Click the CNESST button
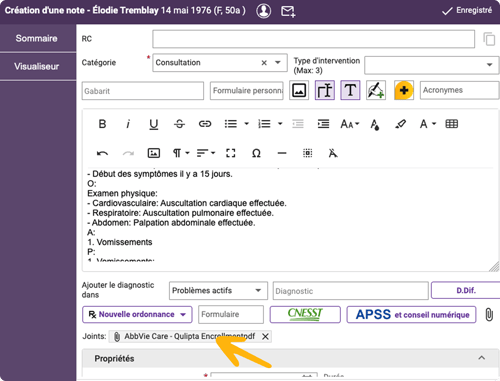This screenshot has height=381, width=500. point(305,314)
